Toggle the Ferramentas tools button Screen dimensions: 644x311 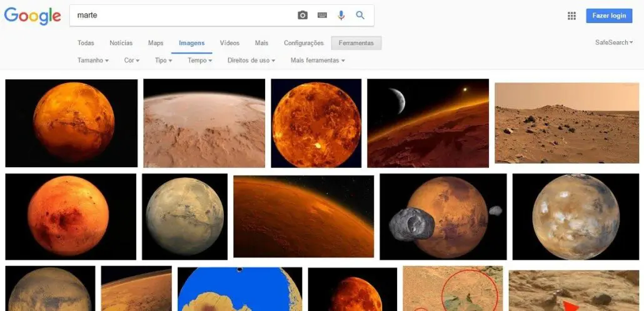pos(356,43)
